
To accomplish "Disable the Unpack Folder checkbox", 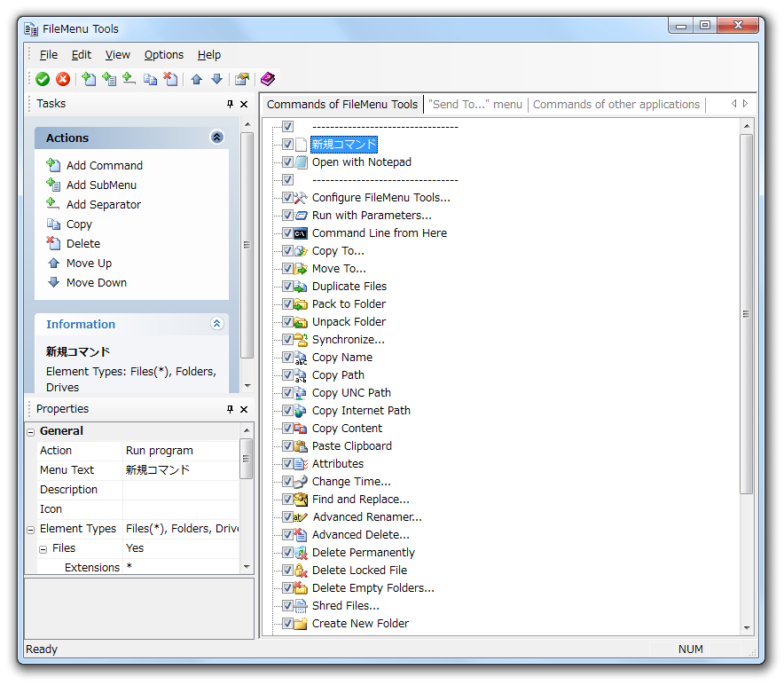I will pyautogui.click(x=287, y=322).
